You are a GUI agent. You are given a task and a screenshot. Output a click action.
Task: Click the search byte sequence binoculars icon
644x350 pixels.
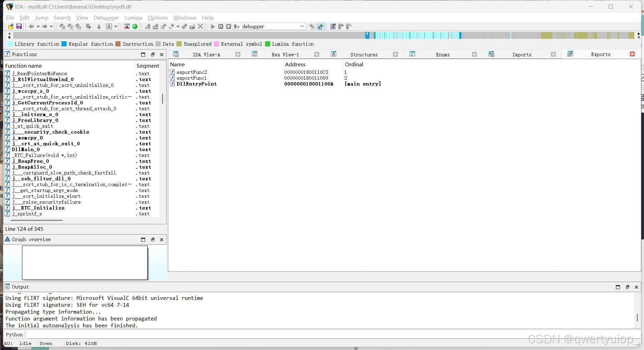(x=78, y=26)
